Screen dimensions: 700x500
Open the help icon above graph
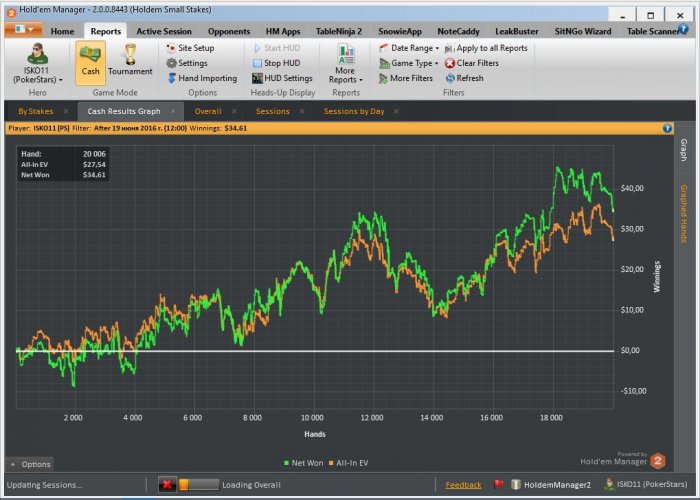(x=667, y=129)
